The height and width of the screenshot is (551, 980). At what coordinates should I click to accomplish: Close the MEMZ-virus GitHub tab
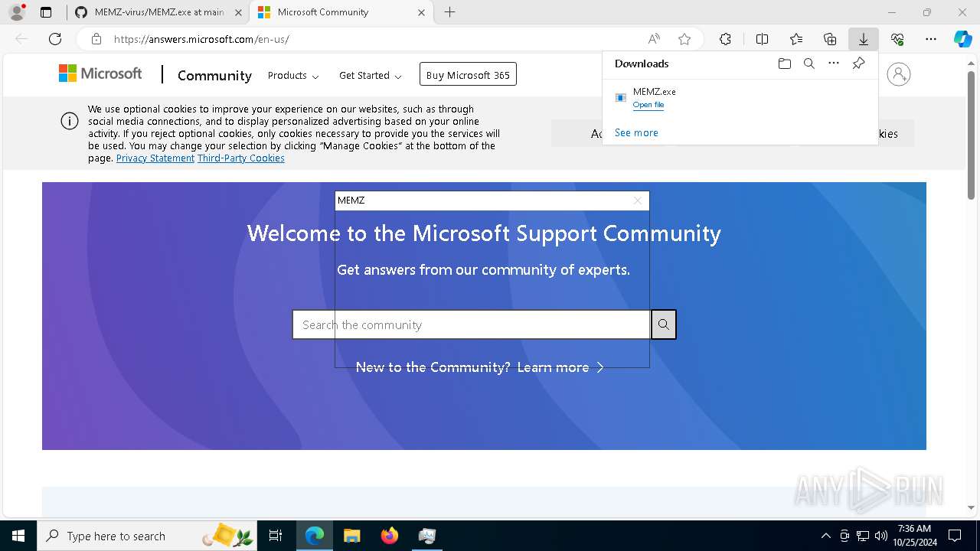[x=238, y=12]
